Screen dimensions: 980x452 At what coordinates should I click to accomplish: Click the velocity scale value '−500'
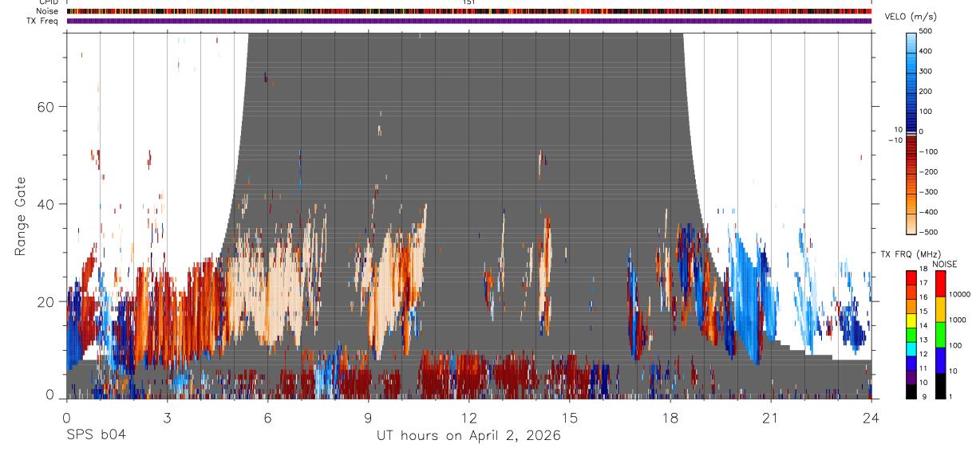[x=928, y=232]
